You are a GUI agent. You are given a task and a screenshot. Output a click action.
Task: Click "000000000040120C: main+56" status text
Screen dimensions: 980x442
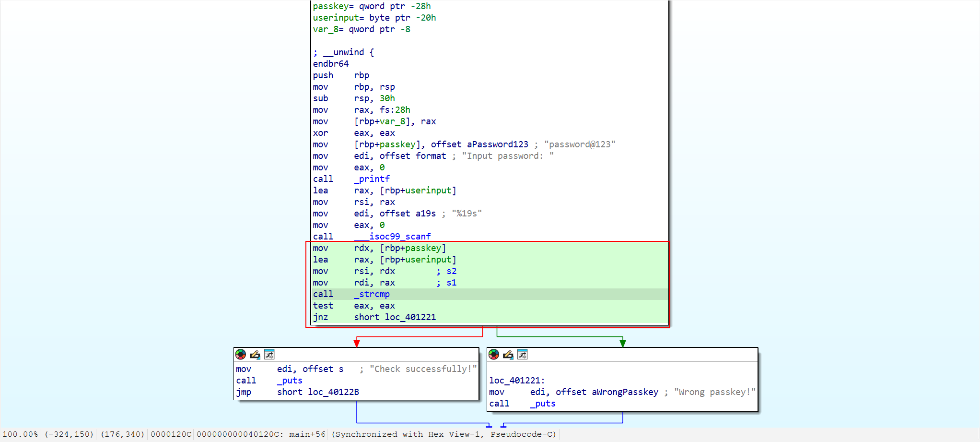tap(261, 434)
